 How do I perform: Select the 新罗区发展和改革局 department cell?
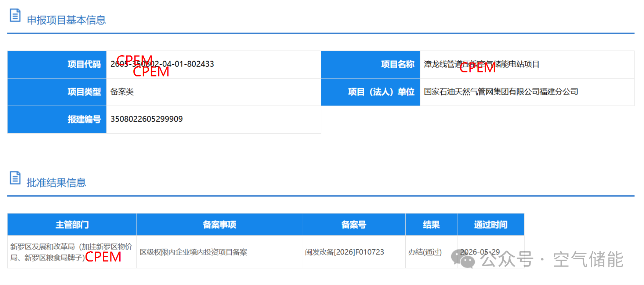(x=71, y=252)
